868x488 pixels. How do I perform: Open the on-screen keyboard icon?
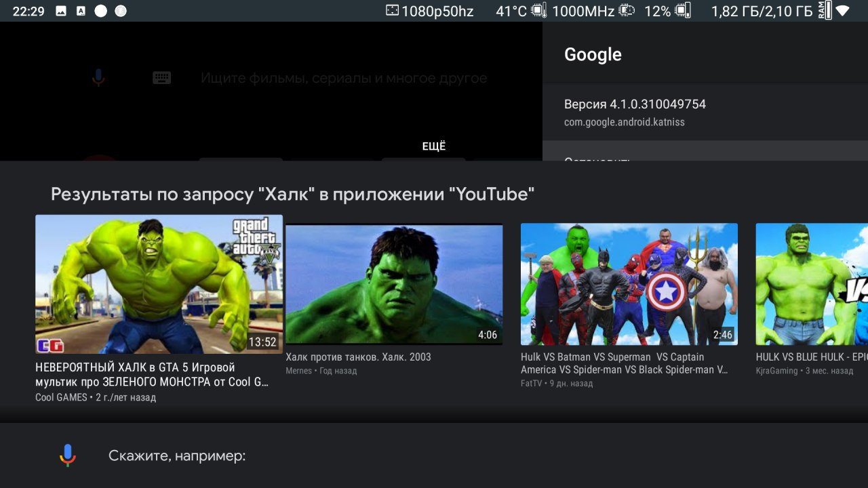[161, 78]
